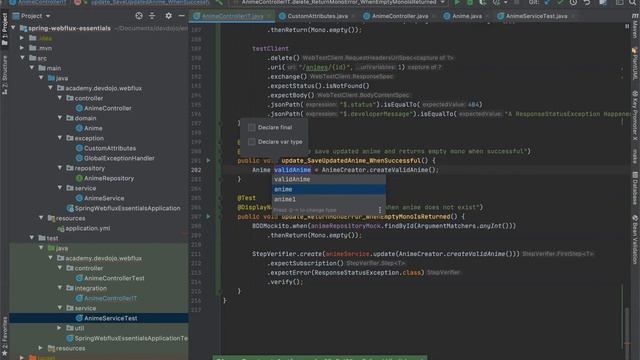This screenshot has height=360, width=640.
Task: Collapse the domain package
Action: pyautogui.click(x=60, y=118)
